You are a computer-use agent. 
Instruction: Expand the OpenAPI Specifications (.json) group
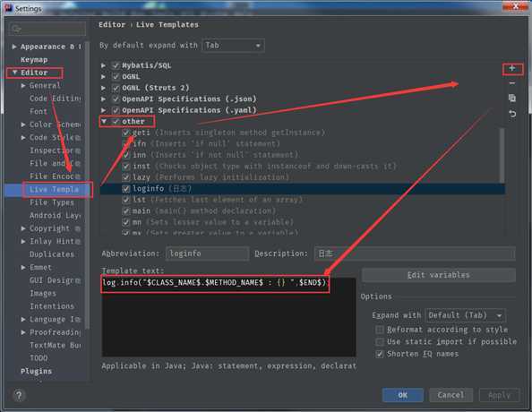(103, 99)
